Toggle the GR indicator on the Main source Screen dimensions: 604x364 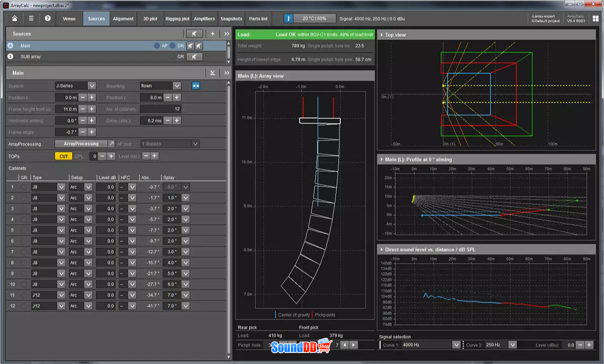173,46
